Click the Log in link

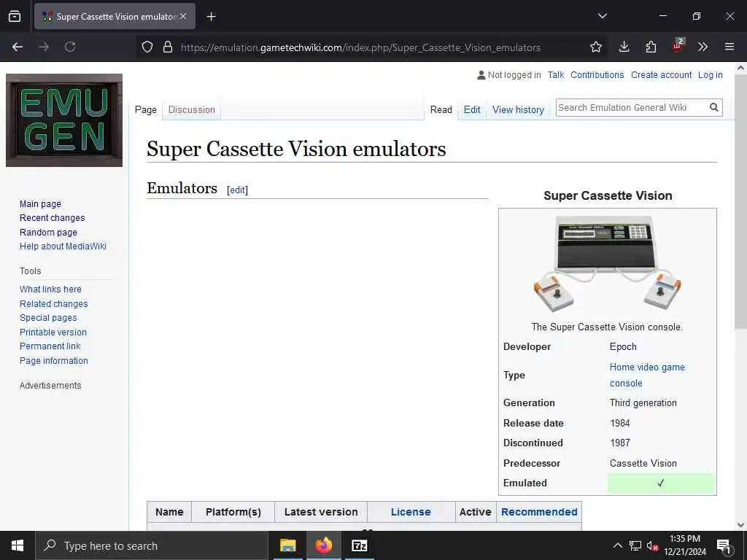coord(711,75)
